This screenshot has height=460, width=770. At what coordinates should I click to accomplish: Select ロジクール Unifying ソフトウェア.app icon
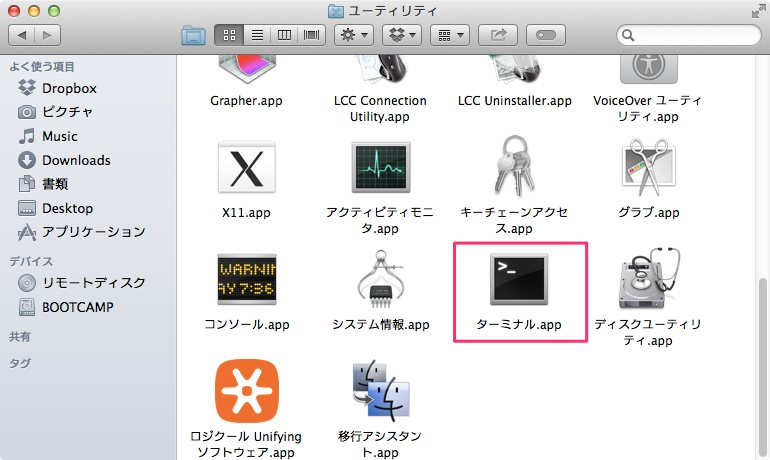pos(247,391)
